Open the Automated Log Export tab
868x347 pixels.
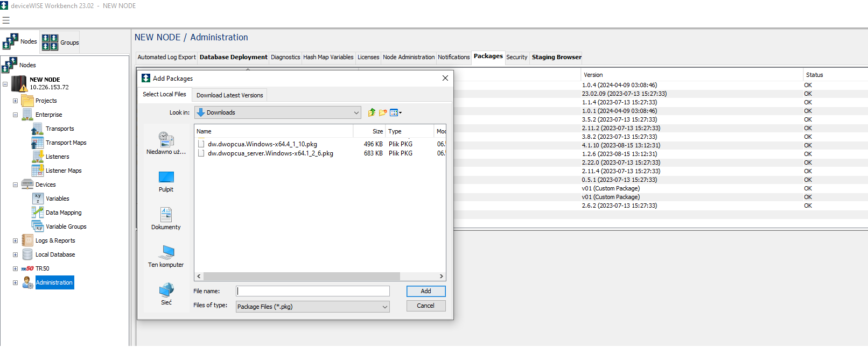coord(166,57)
